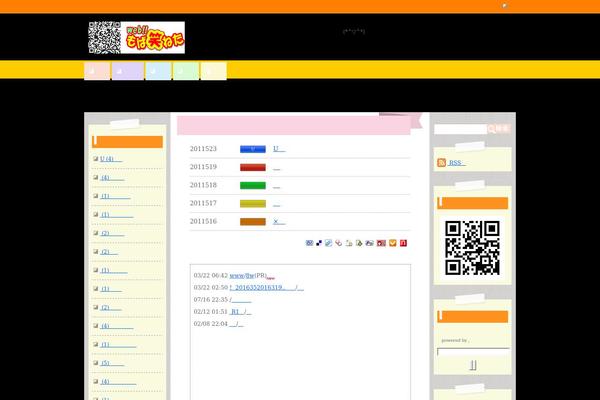Click the gray camera-like share icon
Viewport: 600px width, 400px height.
[369, 243]
